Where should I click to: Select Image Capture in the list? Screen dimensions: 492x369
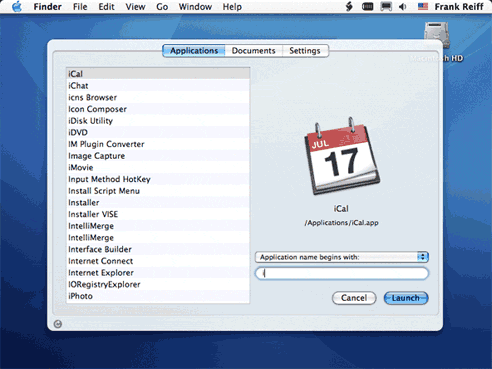coord(158,156)
